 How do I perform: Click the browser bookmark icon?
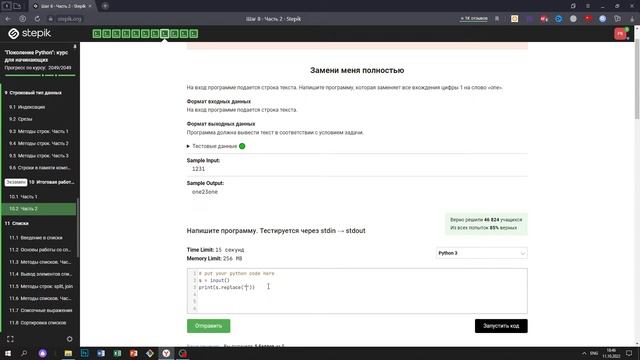coord(497,19)
